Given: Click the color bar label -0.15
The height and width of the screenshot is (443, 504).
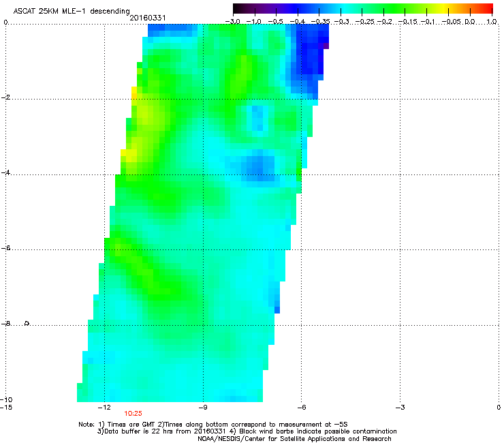Looking at the screenshot, I should 407,22.
